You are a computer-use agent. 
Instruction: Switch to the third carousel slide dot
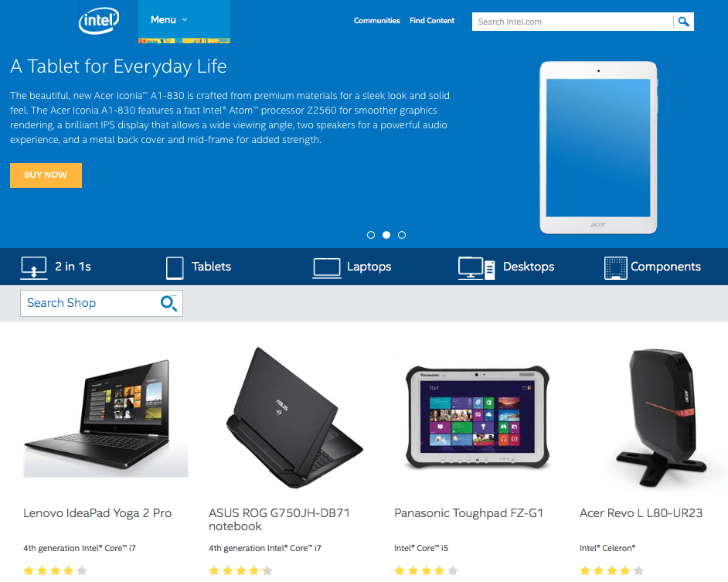[402, 235]
